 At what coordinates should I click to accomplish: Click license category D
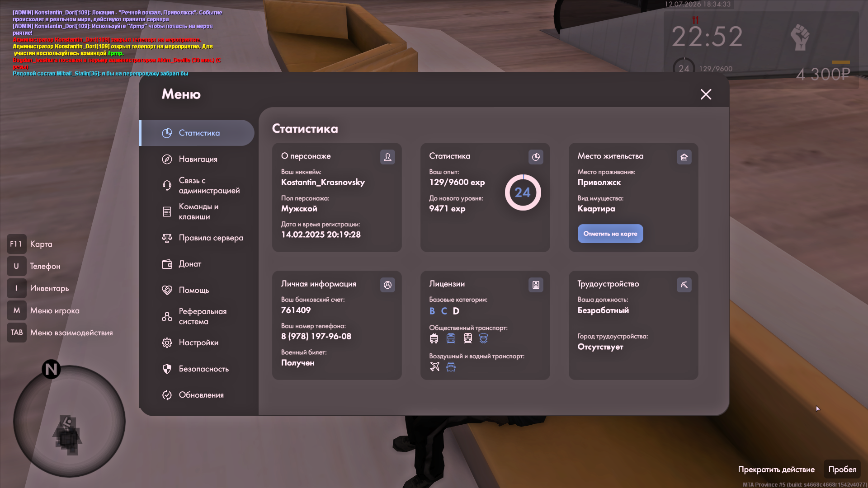click(x=456, y=311)
